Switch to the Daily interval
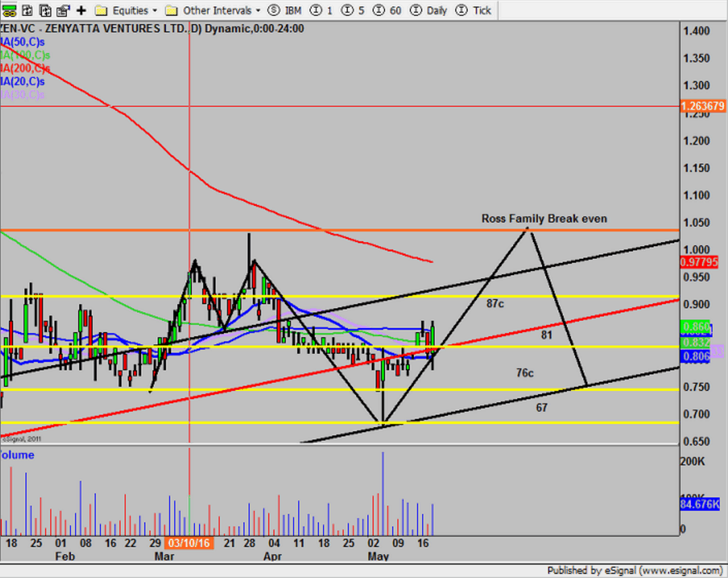Image resolution: width=728 pixels, height=578 pixels. 428,10
